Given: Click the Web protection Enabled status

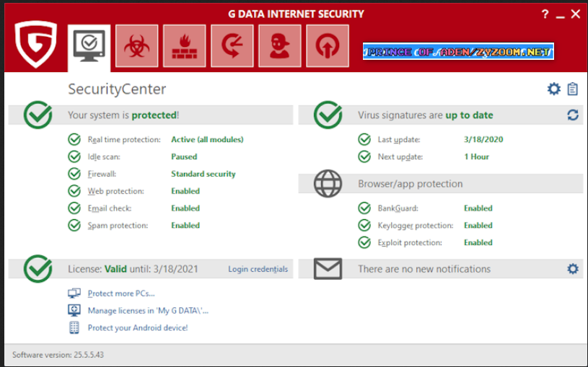Looking at the screenshot, I should point(185,191).
